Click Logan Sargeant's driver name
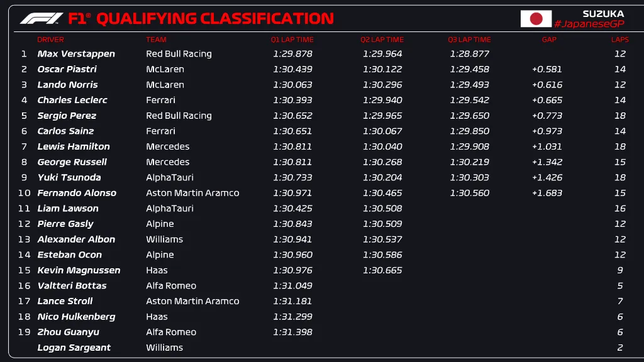 (74, 348)
